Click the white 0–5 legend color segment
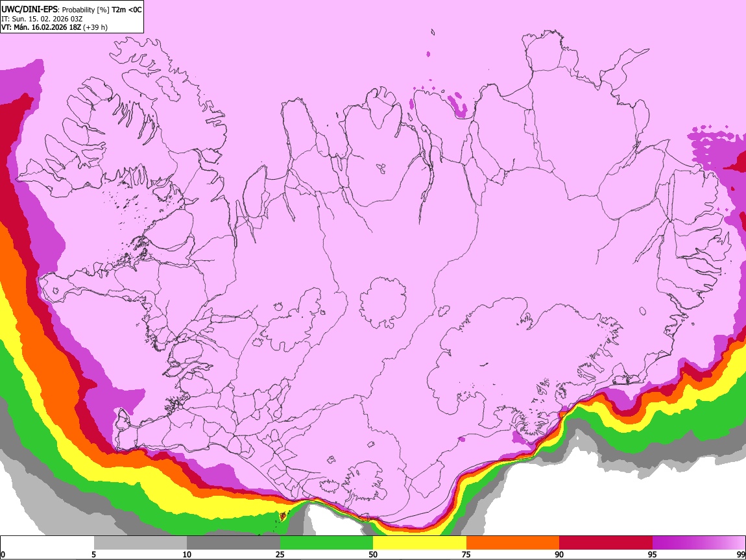This screenshot has width=746, height=560. [x=47, y=543]
